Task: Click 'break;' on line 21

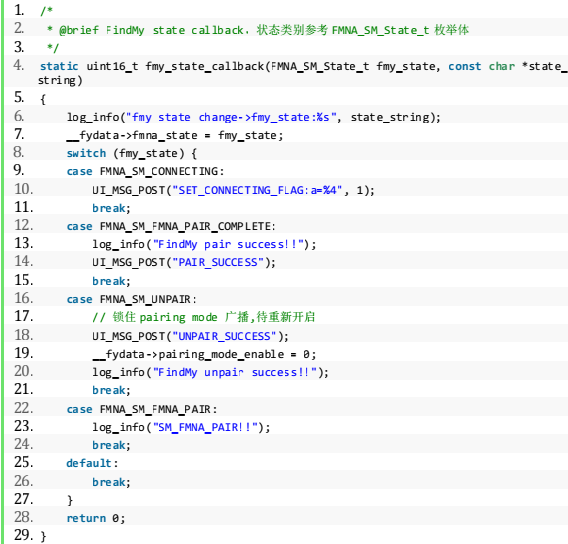Action: (x=111, y=390)
